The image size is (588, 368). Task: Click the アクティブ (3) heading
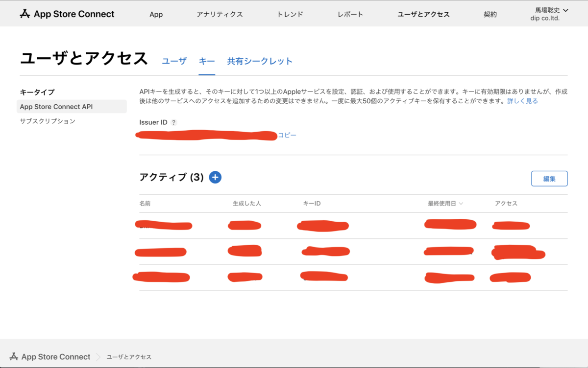pyautogui.click(x=171, y=177)
